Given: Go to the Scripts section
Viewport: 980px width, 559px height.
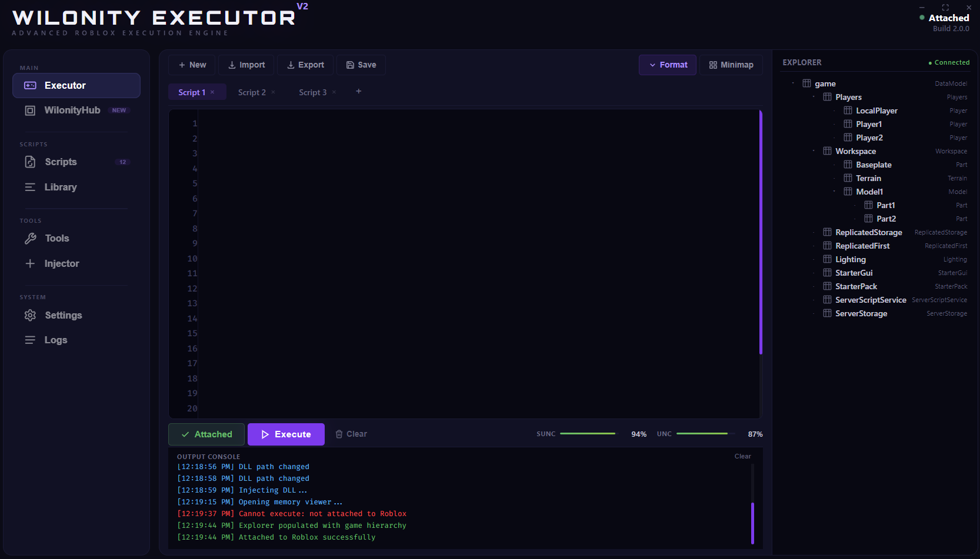Looking at the screenshot, I should 76,162.
